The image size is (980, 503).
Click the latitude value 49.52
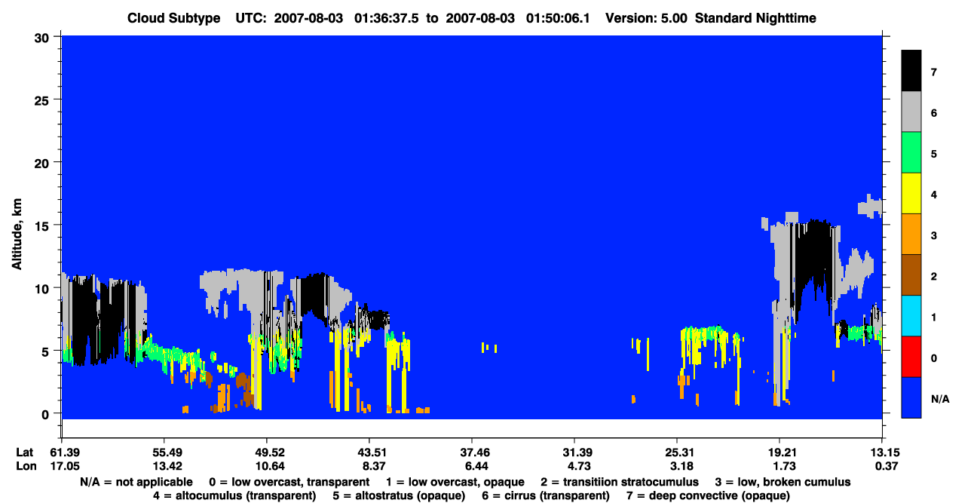pos(266,452)
